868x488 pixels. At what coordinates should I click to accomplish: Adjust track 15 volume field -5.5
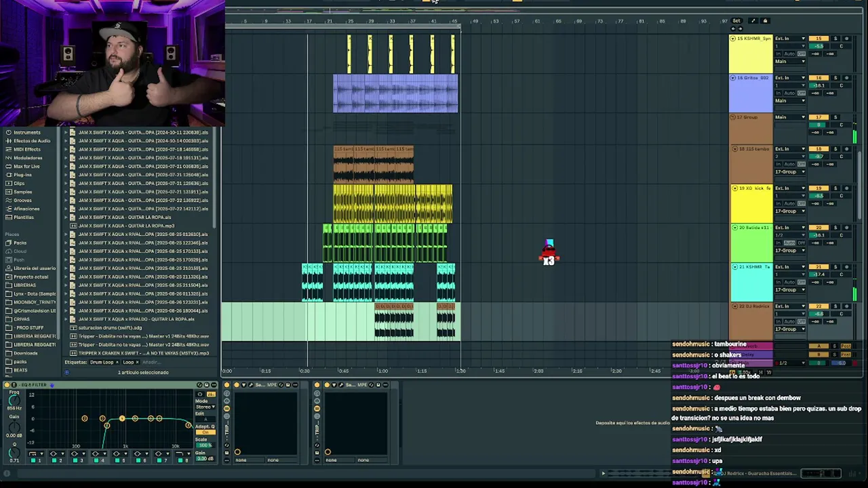(818, 46)
